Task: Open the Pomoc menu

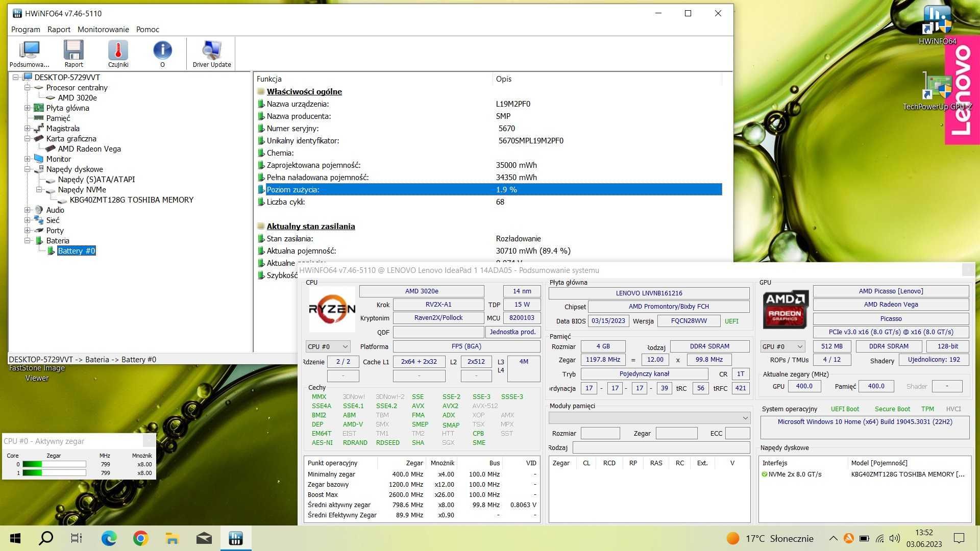Action: click(148, 30)
